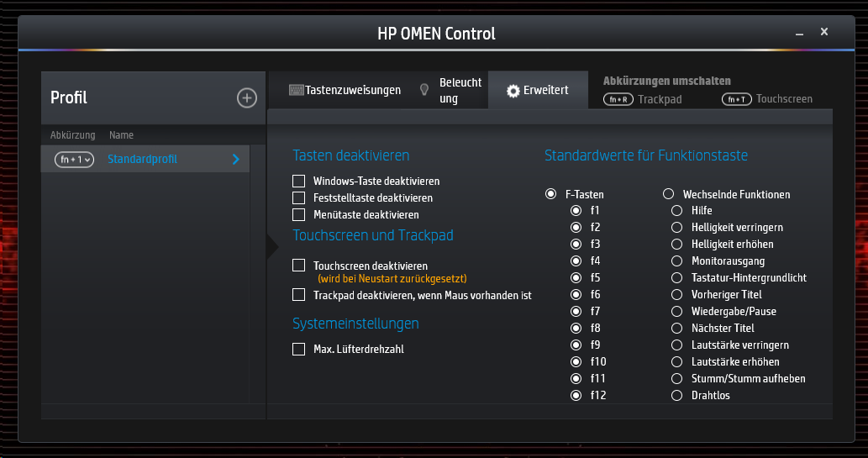
Task: Switch to the Beleuchtung tab
Action: pos(450,90)
